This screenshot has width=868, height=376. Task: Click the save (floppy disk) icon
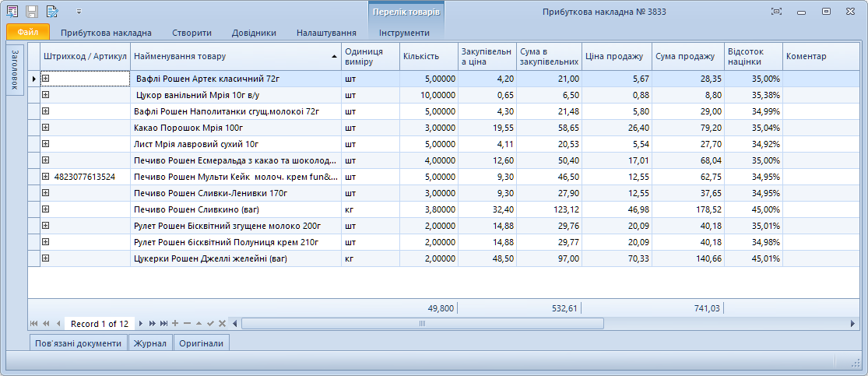(x=32, y=12)
